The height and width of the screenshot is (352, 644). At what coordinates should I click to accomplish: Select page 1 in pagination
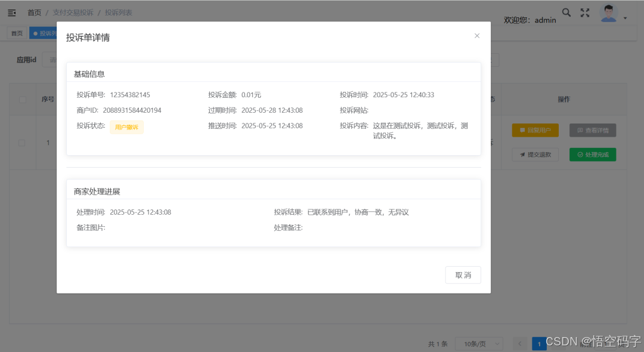[539, 344]
